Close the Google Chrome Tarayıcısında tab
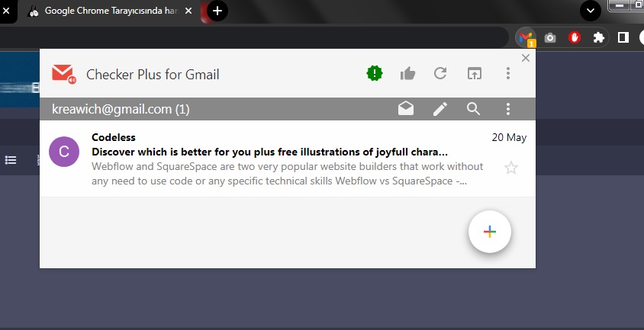 coord(188,11)
